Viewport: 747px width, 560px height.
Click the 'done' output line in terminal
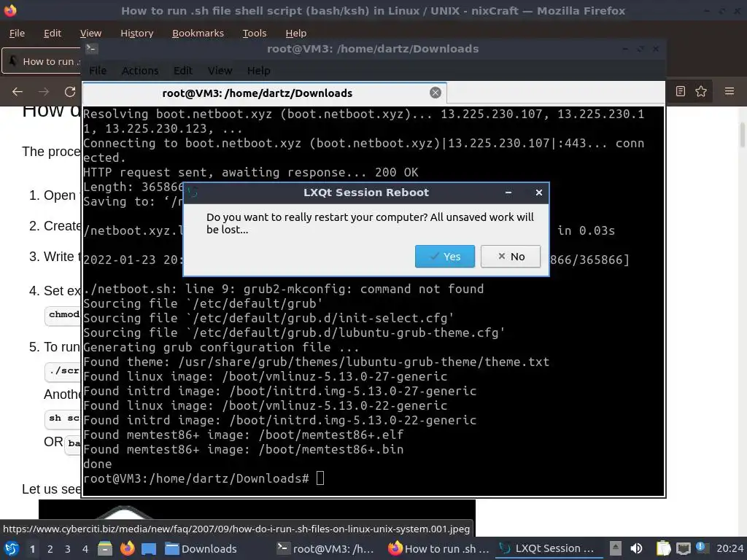coord(98,464)
